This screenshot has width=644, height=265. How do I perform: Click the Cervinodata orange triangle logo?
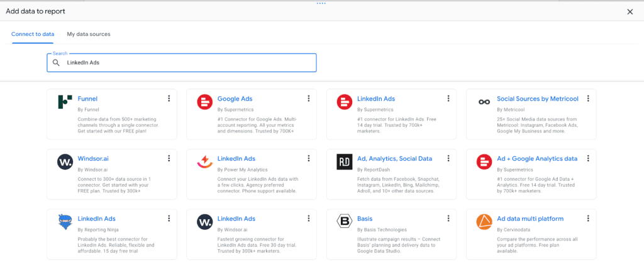coord(484,222)
